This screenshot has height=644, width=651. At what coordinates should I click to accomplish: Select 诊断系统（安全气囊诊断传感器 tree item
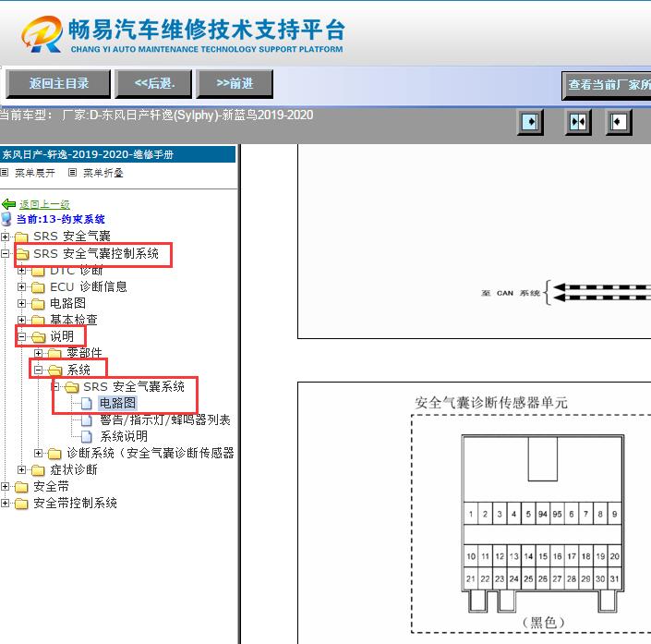point(151,453)
